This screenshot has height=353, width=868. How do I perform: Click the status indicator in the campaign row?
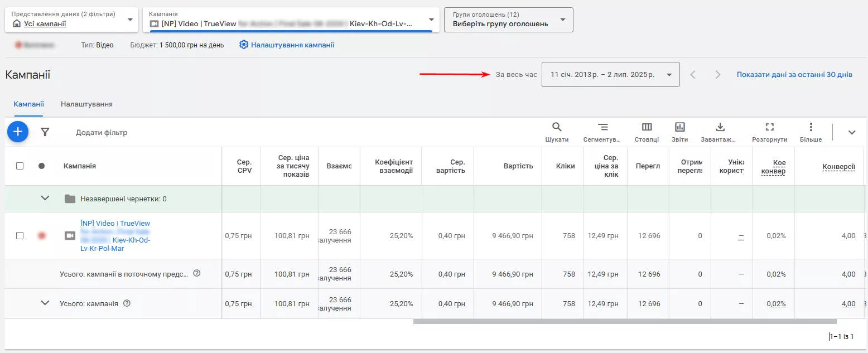coord(41,236)
